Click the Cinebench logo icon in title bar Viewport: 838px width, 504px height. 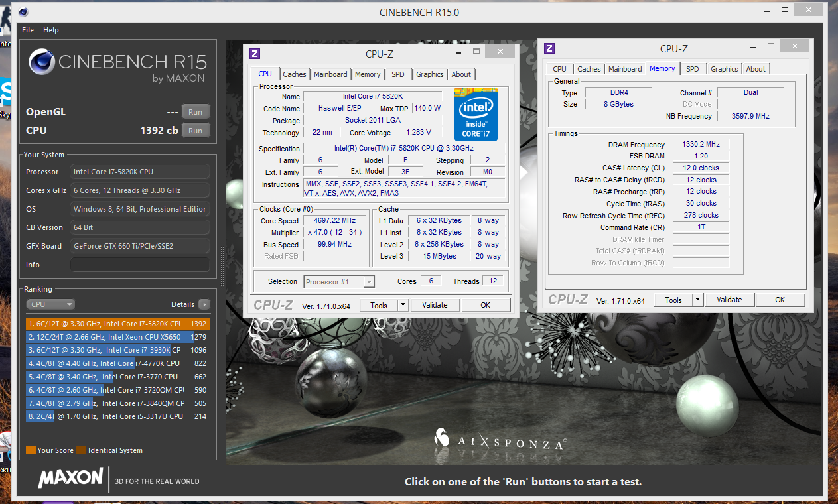coord(23,12)
